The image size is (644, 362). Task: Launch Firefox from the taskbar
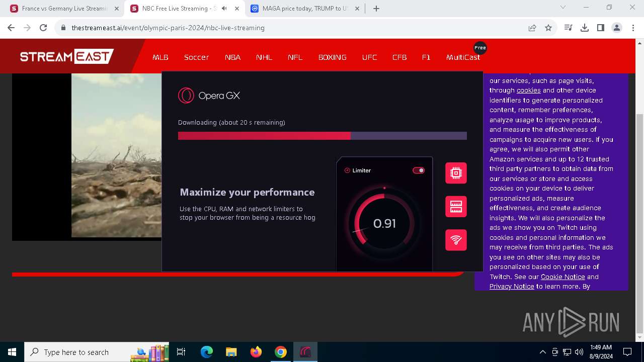coord(256,352)
